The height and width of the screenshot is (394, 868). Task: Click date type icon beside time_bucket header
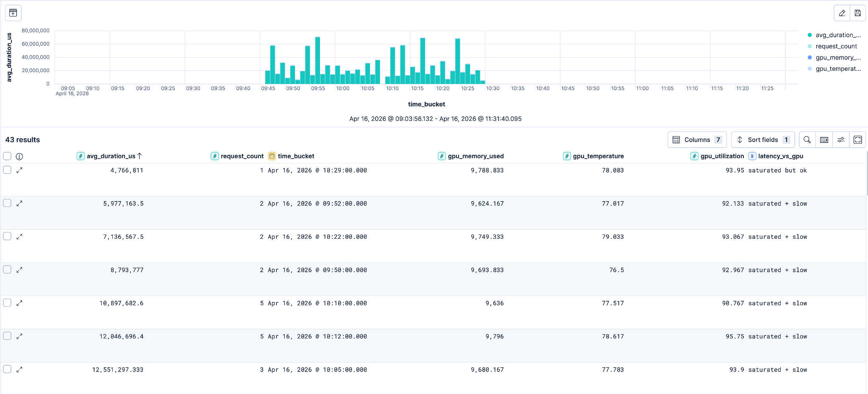272,156
